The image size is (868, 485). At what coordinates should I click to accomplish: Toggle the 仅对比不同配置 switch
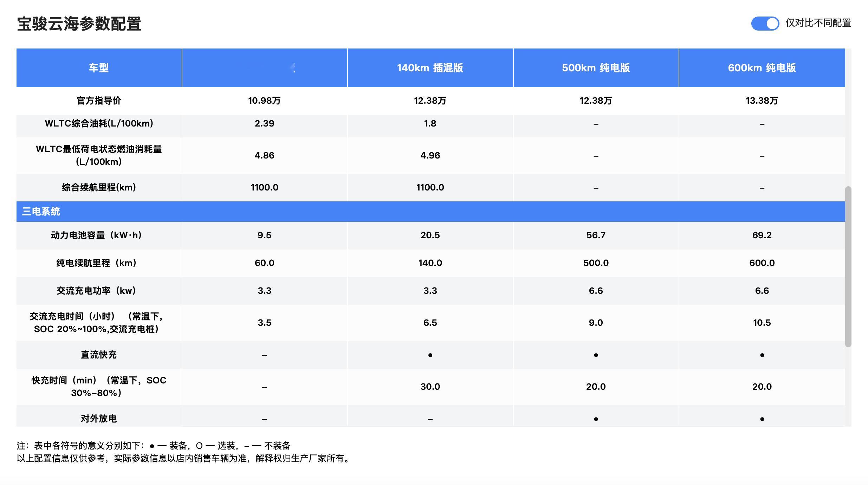coord(765,24)
